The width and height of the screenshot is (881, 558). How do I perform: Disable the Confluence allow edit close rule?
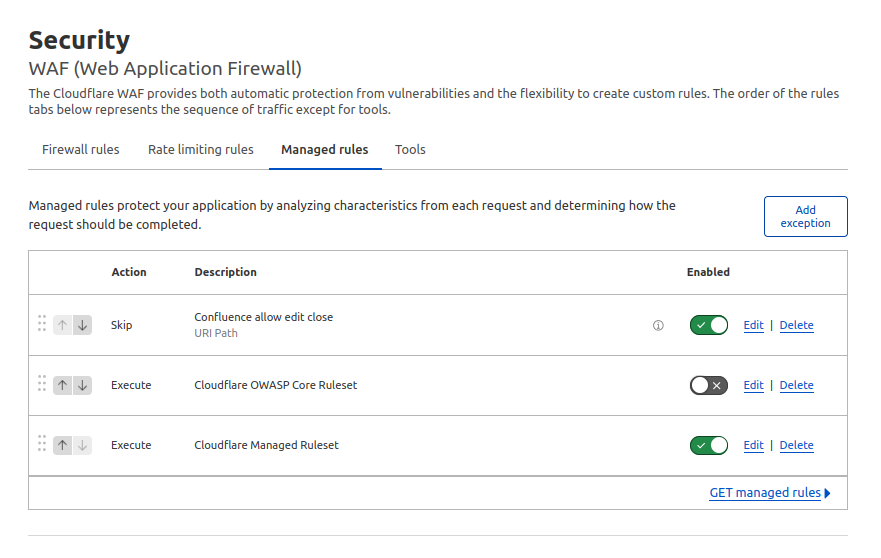[x=709, y=325]
